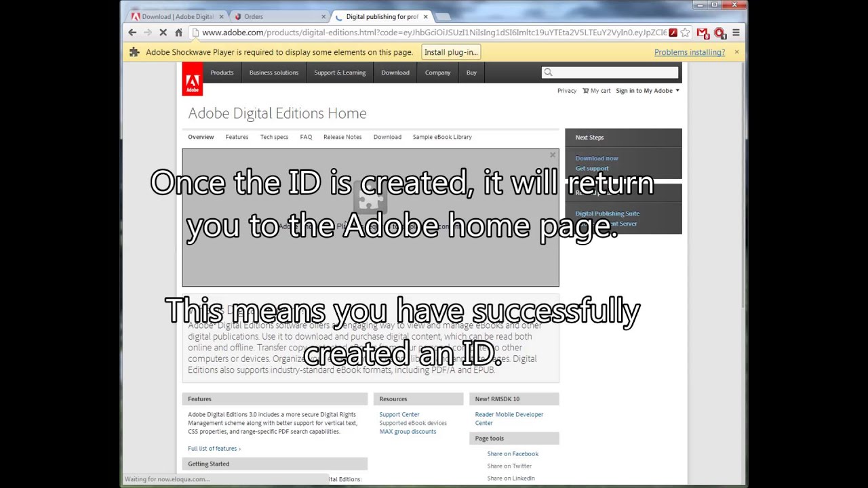Share on Twitter
The width and height of the screenshot is (868, 488).
coord(509,466)
